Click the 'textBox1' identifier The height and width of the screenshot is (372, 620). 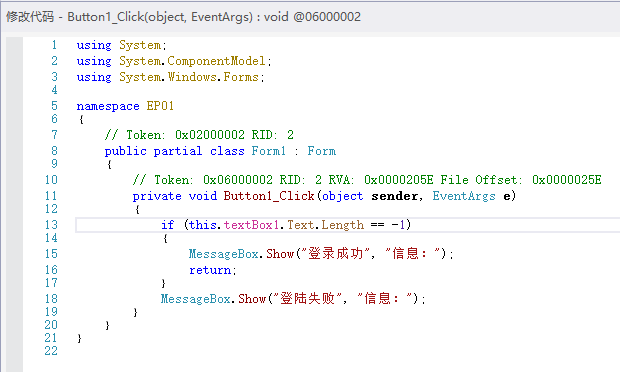251,225
